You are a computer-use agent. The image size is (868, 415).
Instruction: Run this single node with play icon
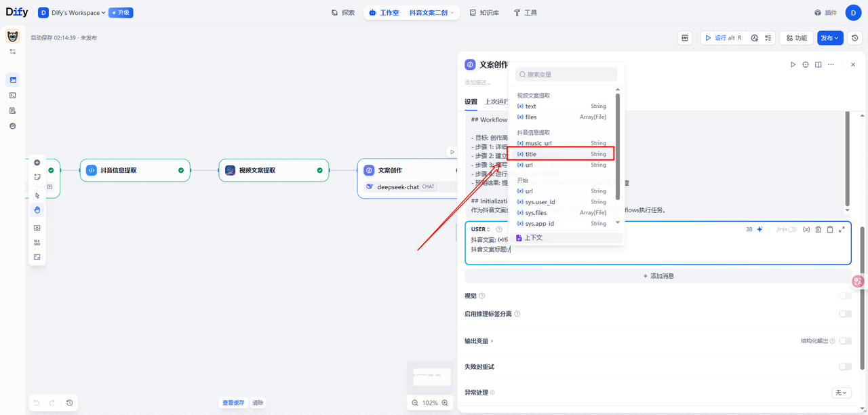point(793,65)
